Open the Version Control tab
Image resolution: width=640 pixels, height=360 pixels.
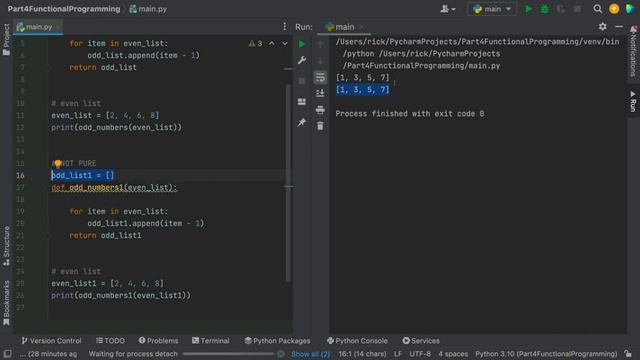point(51,340)
